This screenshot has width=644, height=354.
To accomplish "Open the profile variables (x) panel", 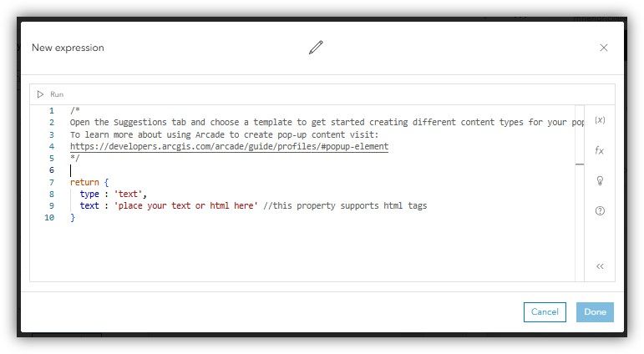I will [600, 120].
